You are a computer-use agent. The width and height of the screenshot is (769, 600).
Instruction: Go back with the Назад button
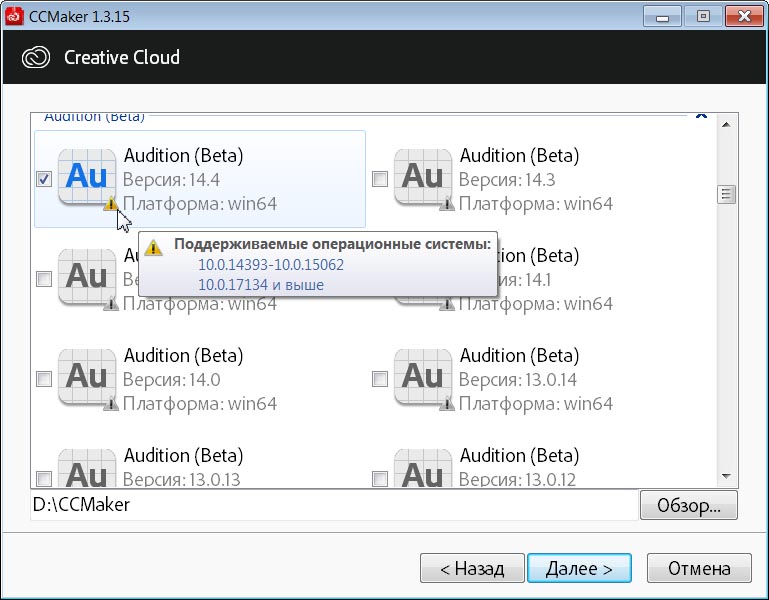(x=472, y=568)
